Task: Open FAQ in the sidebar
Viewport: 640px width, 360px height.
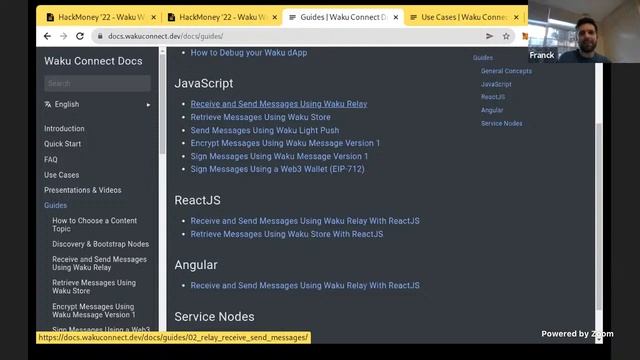Action: pos(51,159)
